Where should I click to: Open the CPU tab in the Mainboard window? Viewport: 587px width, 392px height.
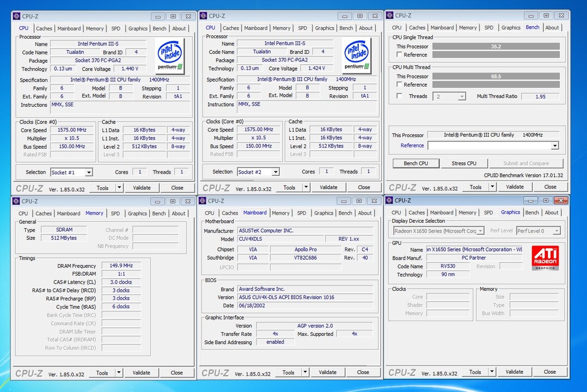(x=210, y=213)
